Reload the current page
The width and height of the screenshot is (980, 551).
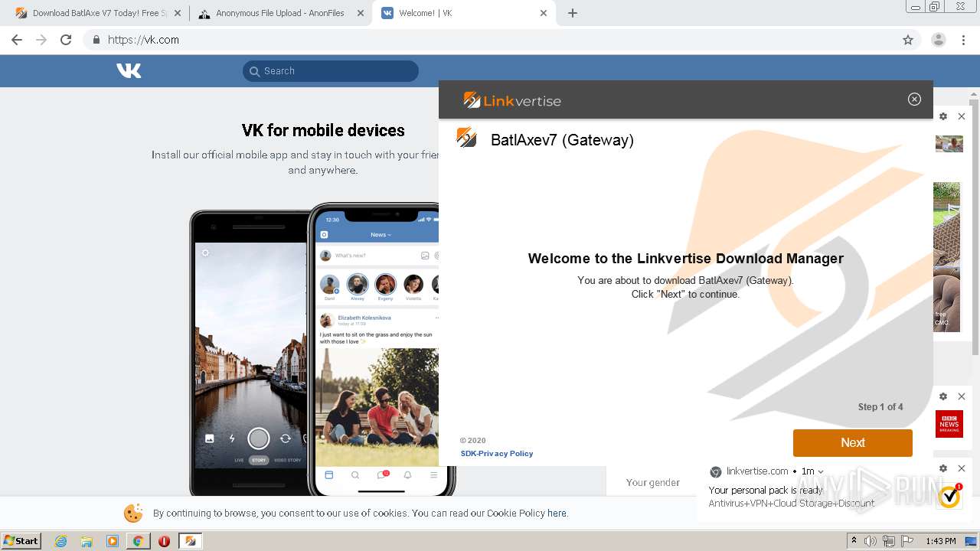tap(66, 40)
